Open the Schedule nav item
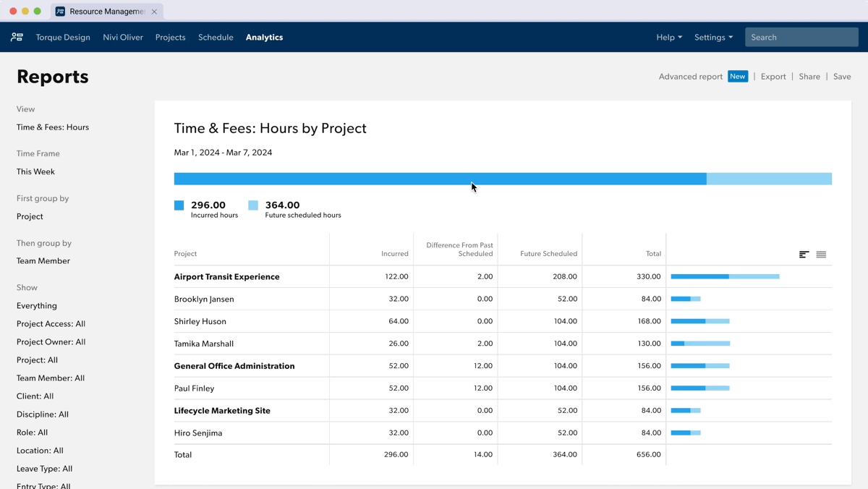Viewport: 868px width, 489px height. click(216, 37)
